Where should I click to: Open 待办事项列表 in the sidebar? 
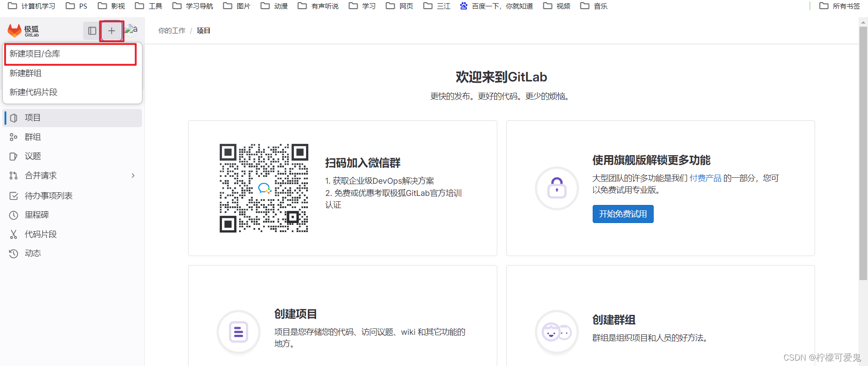pos(72,196)
